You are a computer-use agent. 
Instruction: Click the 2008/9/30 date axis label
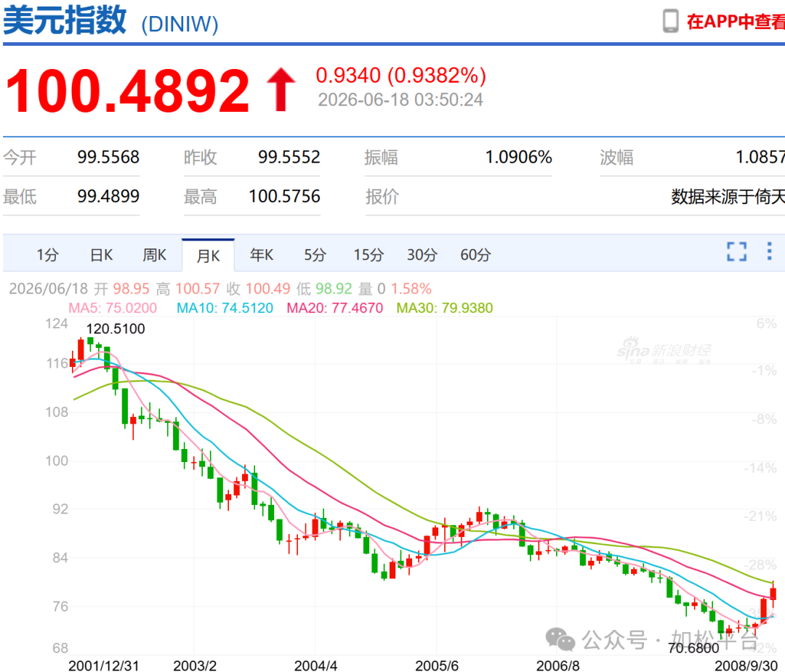(x=746, y=665)
